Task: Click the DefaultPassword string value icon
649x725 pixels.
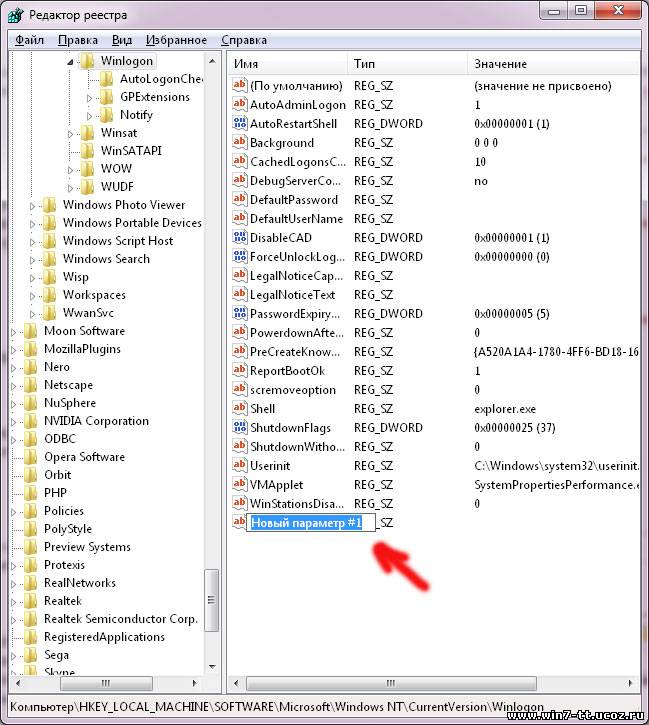Action: click(x=239, y=199)
